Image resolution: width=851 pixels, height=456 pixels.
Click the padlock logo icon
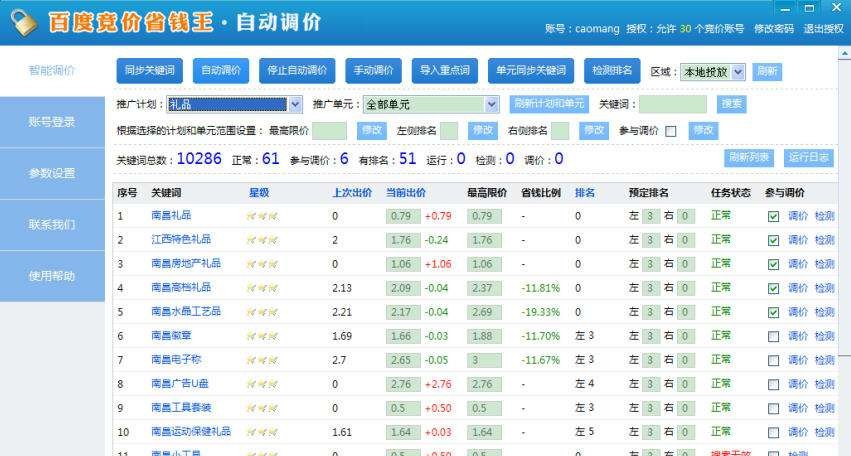[x=23, y=23]
